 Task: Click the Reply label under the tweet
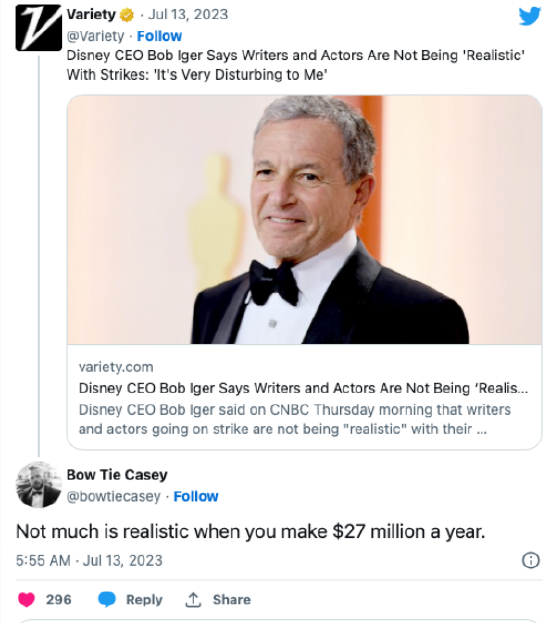coord(144,600)
